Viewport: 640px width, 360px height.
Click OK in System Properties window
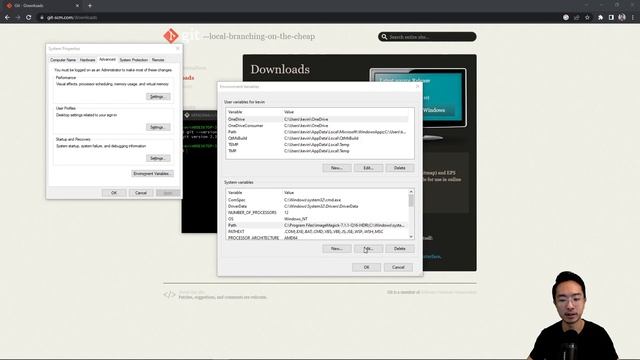tap(114, 193)
